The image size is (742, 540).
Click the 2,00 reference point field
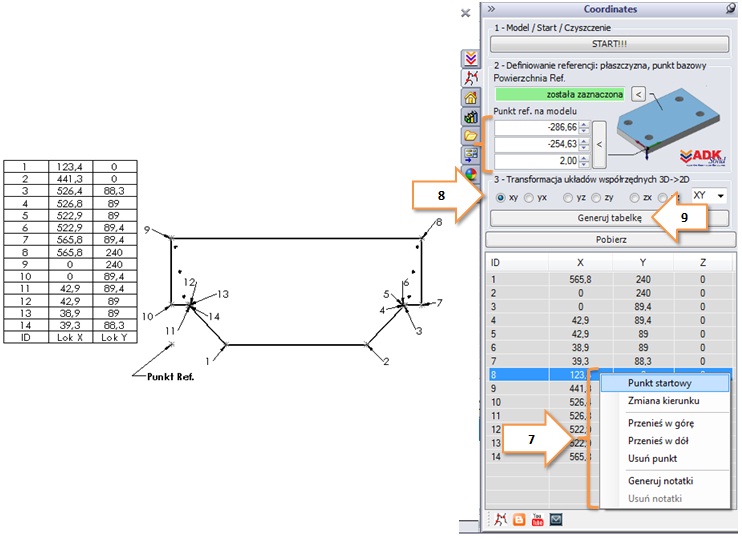537,161
